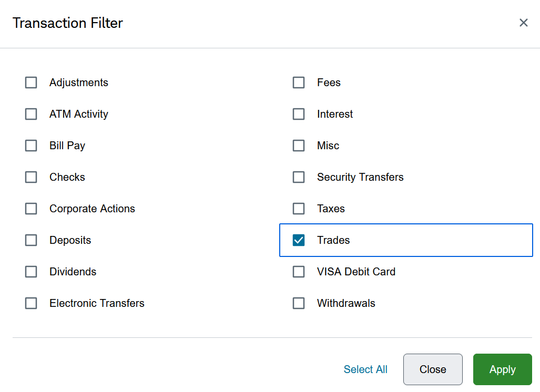Check VISA Debit Card filter
This screenshot has width=540, height=392.
(299, 272)
